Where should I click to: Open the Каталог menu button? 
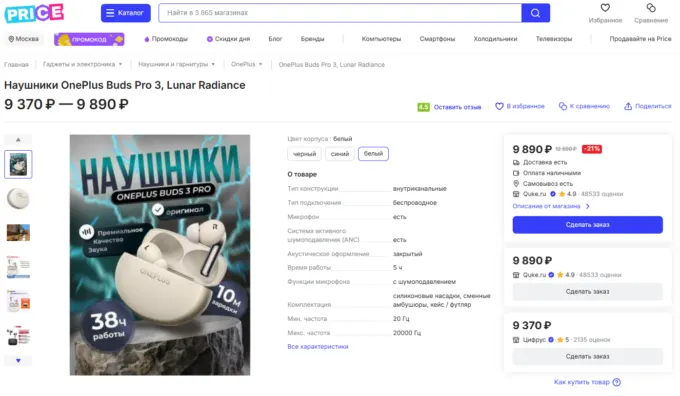pyautogui.click(x=126, y=13)
